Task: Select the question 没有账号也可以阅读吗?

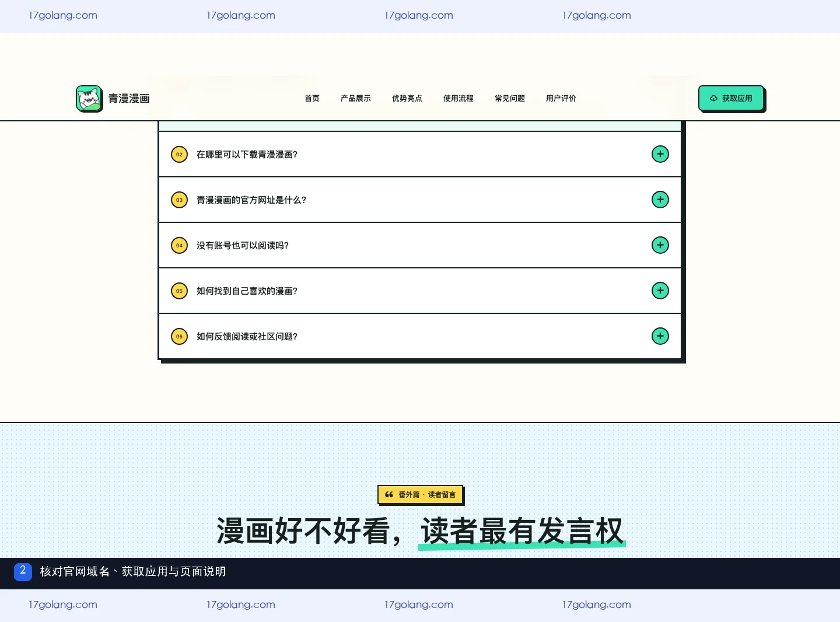Action: click(243, 246)
